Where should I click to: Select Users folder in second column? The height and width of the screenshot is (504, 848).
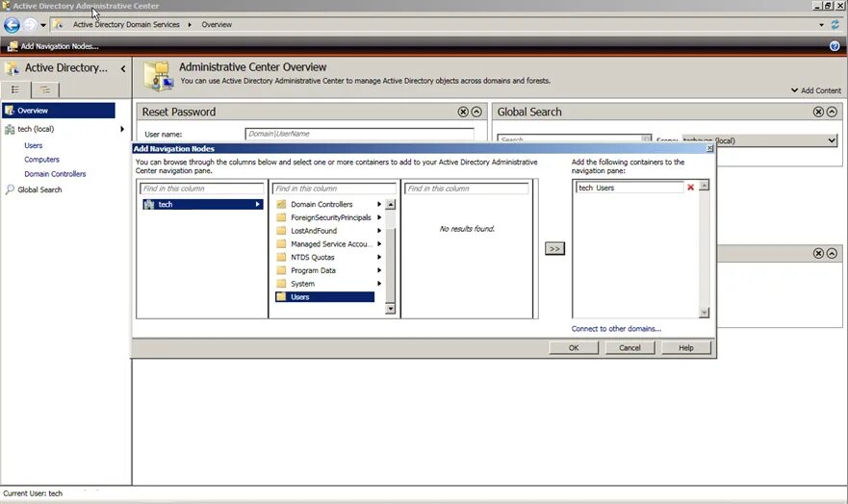tap(324, 297)
